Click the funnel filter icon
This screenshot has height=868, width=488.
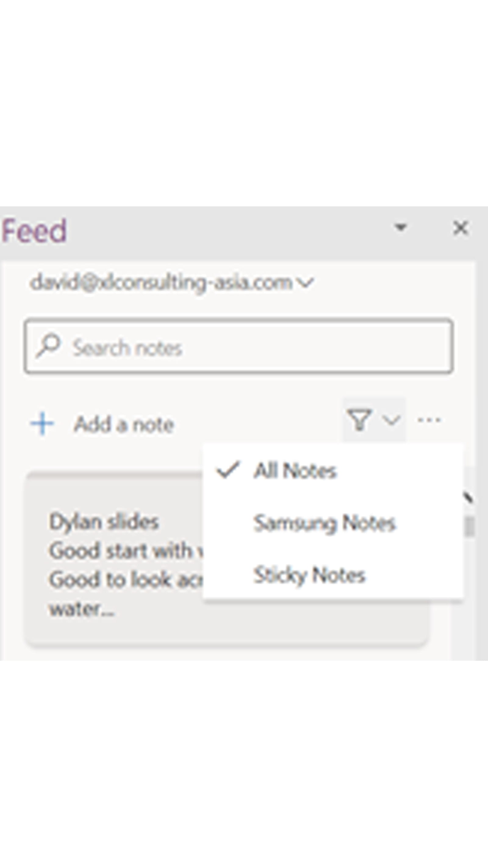click(x=359, y=420)
